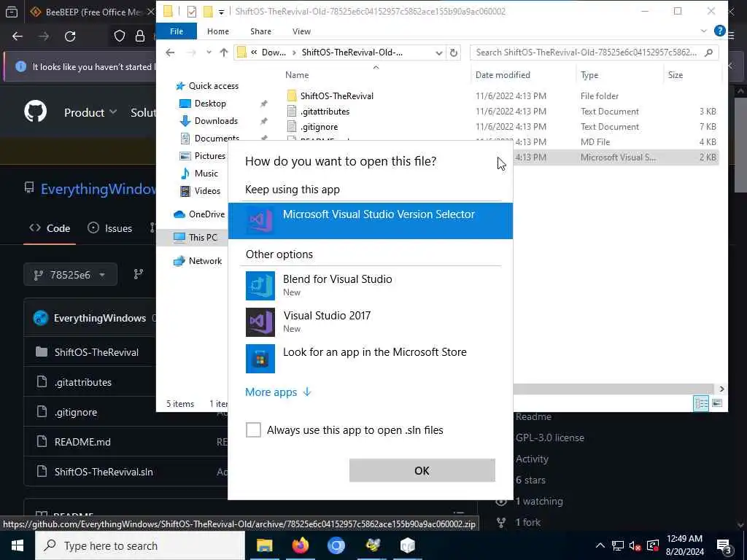The width and height of the screenshot is (747, 560).
Task: Click the browser shield tracking icon
Action: (x=119, y=36)
